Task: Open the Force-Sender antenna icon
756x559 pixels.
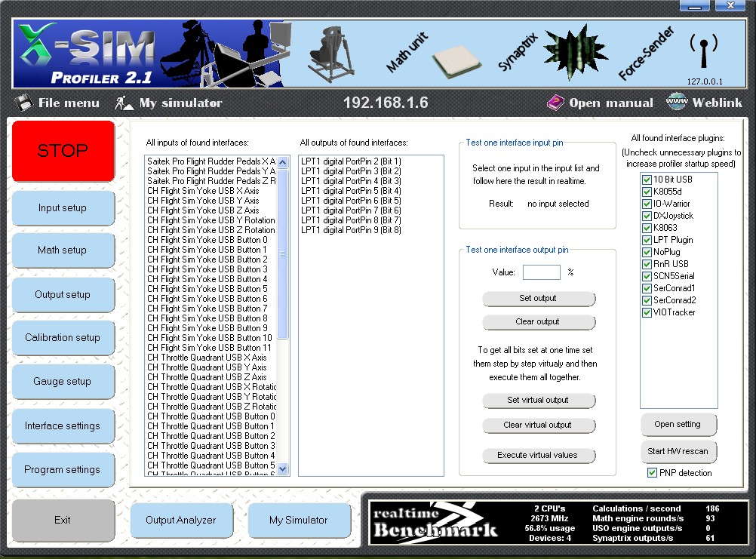Action: [703, 51]
